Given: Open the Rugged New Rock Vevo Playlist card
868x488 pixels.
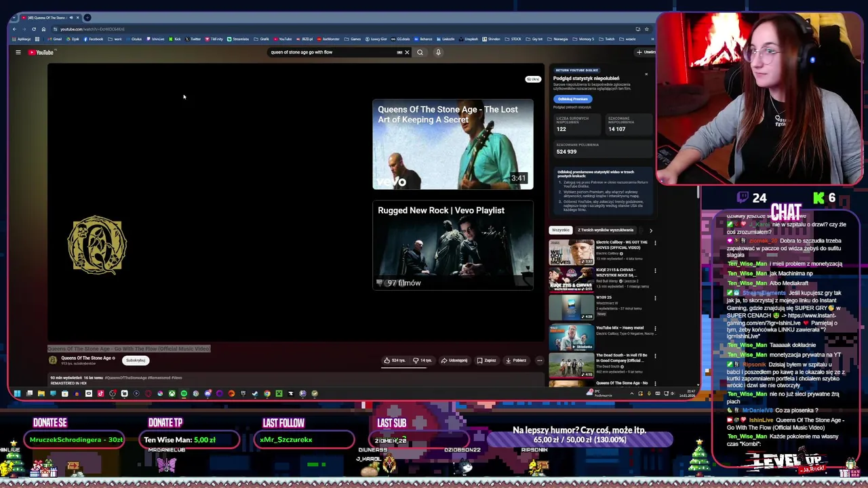Looking at the screenshot, I should (x=453, y=245).
